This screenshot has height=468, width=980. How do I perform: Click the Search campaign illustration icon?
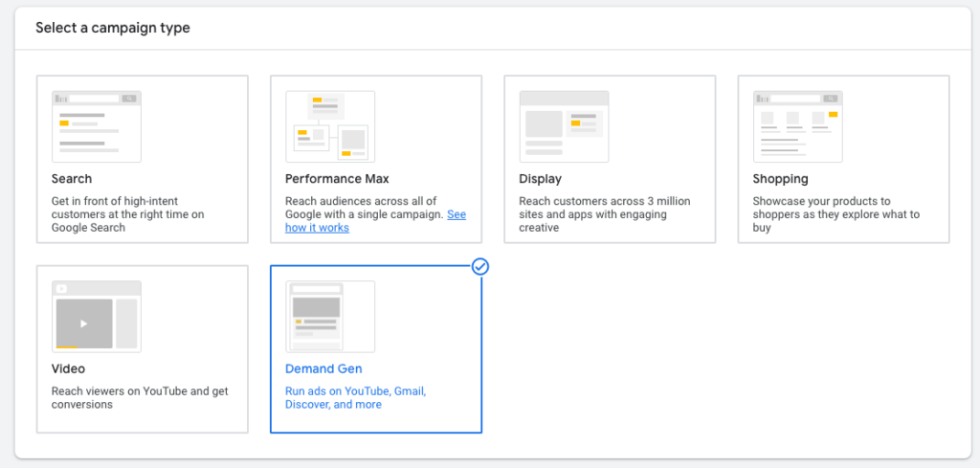pos(97,127)
